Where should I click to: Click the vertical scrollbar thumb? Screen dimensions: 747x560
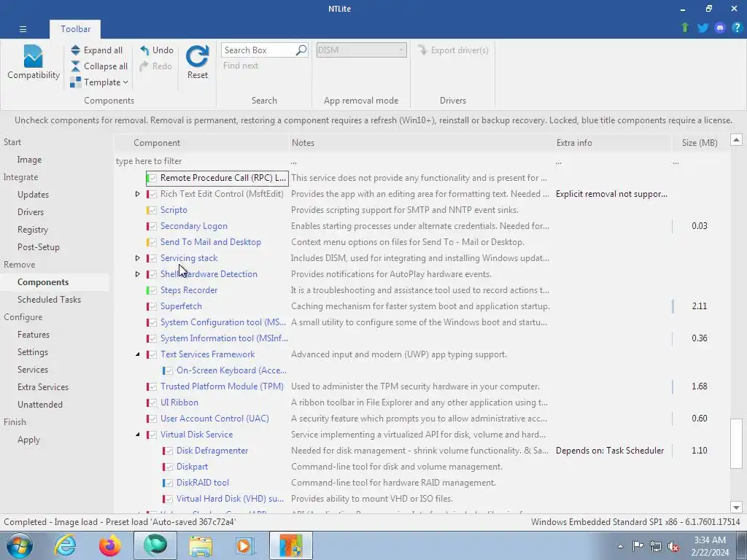point(737,443)
